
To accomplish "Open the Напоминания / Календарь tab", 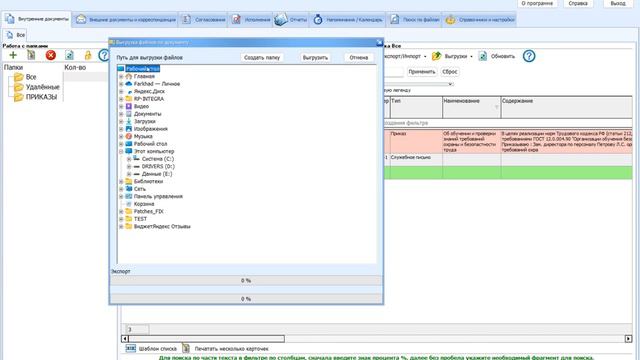I will click(x=348, y=19).
